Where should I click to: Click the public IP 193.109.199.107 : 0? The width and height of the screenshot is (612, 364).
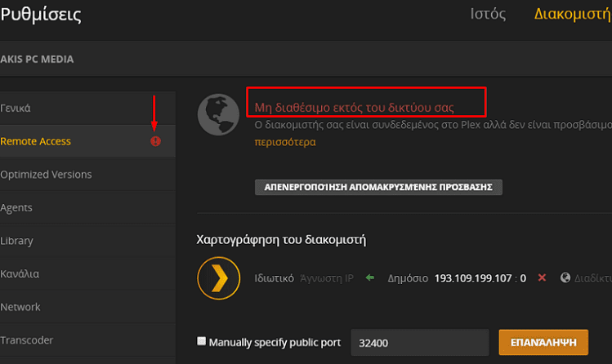(480, 278)
